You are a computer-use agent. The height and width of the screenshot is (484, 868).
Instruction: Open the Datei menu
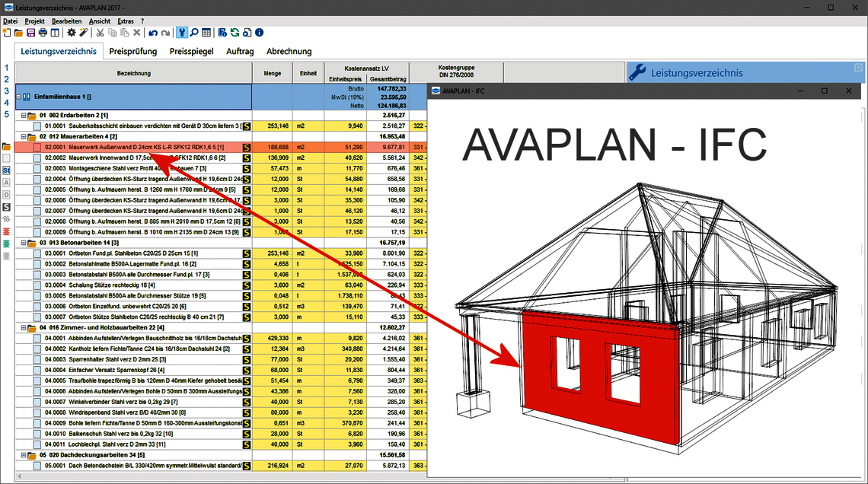[11, 21]
